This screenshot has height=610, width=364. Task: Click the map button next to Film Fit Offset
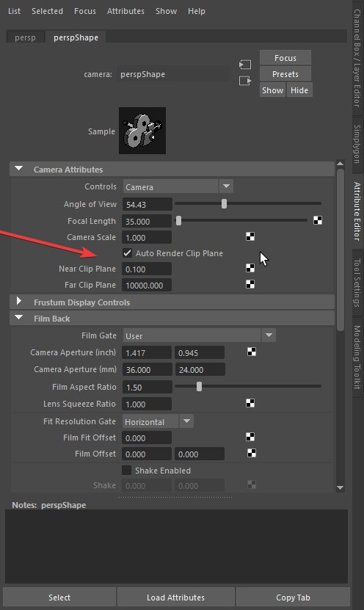[250, 437]
